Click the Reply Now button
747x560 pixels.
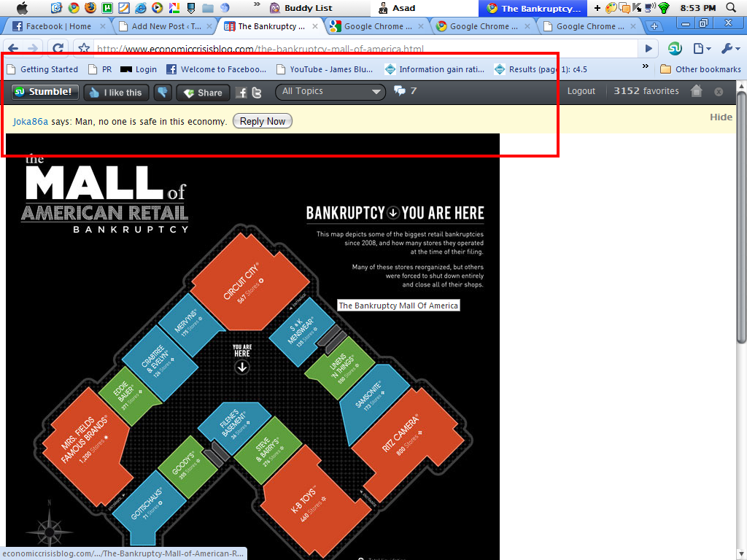(x=263, y=122)
